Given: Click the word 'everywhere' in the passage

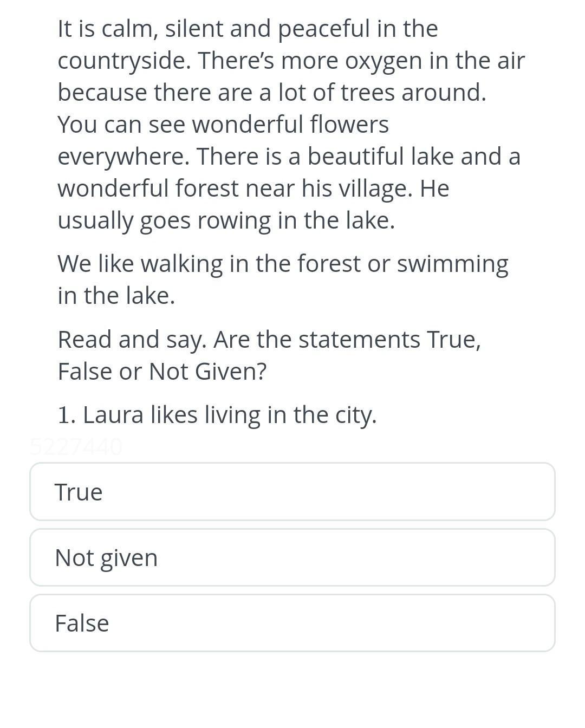Looking at the screenshot, I should point(123,157).
